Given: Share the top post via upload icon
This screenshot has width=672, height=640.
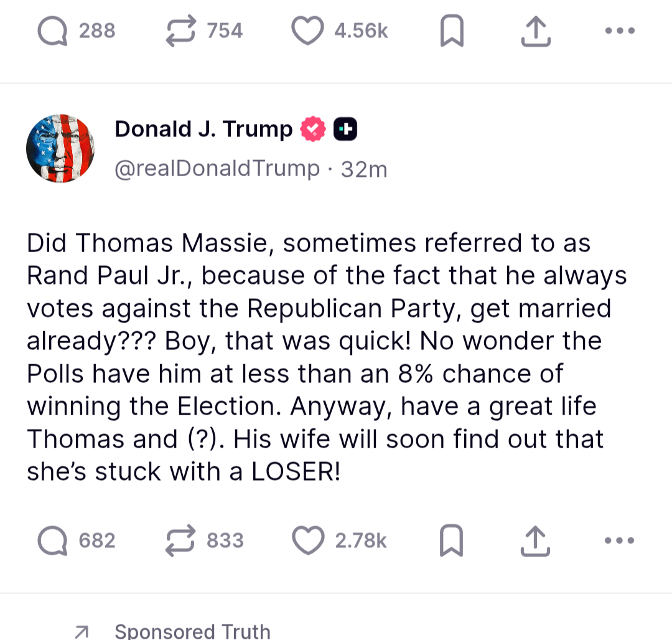Looking at the screenshot, I should [535, 31].
